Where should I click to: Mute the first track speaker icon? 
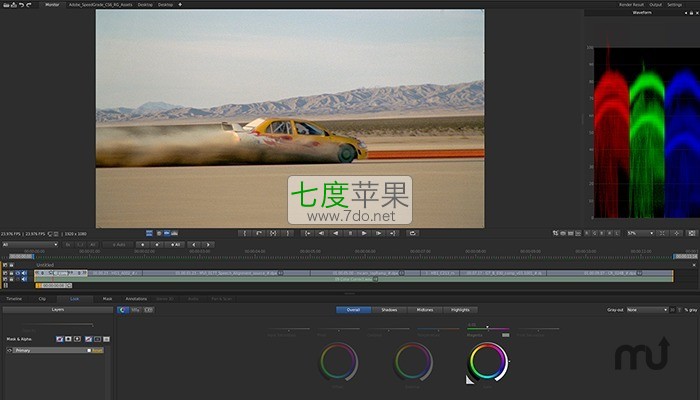pyautogui.click(x=25, y=273)
